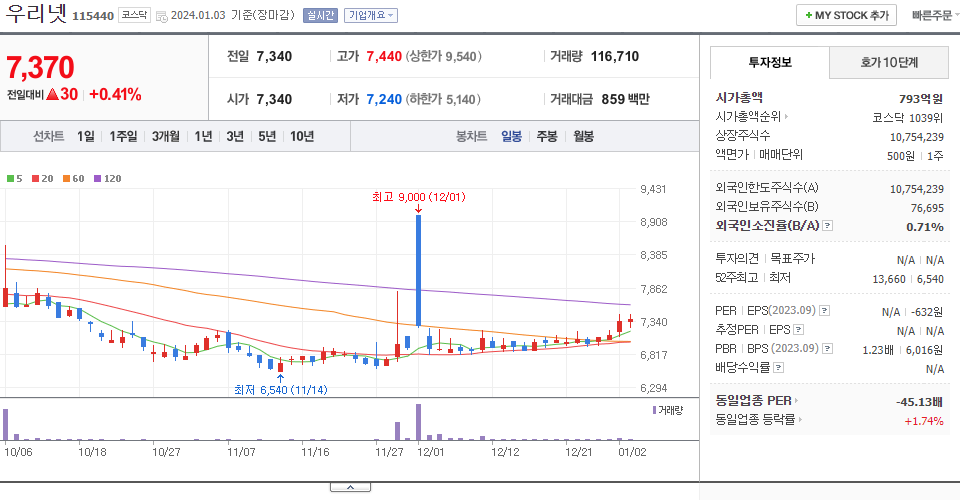Click the stock code 115440

[93, 16]
